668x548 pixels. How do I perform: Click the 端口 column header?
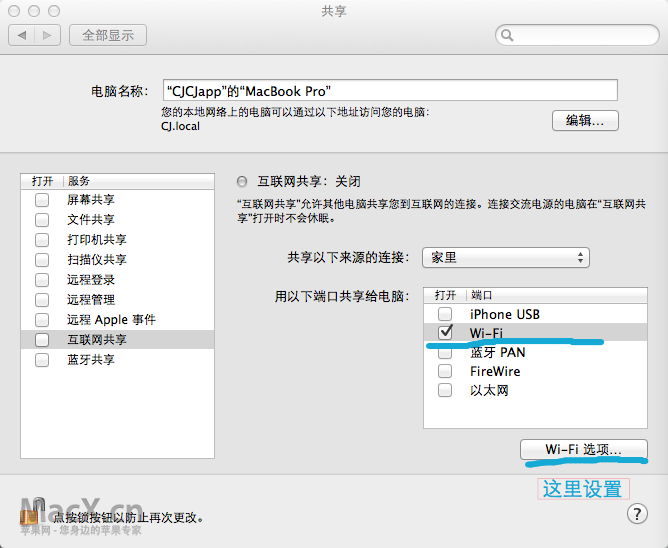(557, 295)
